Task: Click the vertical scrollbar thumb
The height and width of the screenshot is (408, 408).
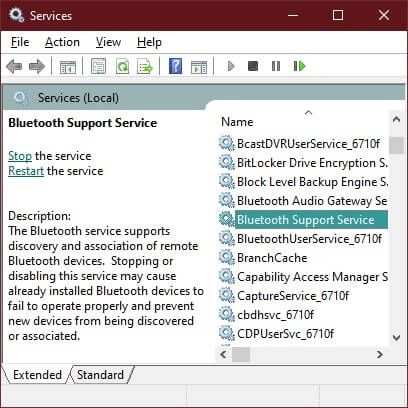Action: 396,145
